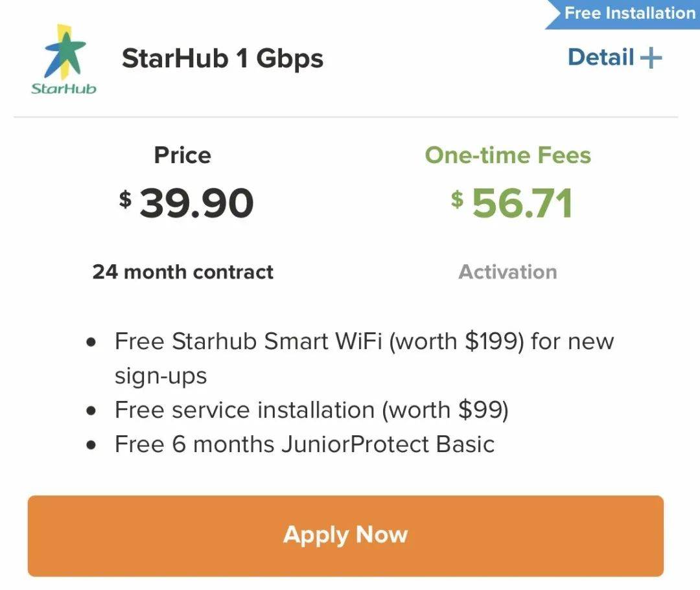Click the plus icon beside Detail
The height and width of the screenshot is (590, 700).
point(651,58)
